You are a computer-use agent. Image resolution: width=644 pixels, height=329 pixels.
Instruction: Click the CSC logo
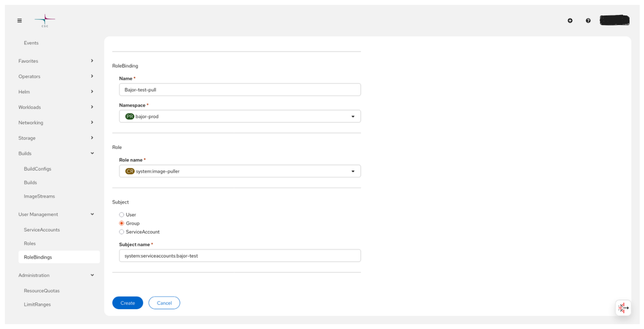tap(45, 21)
